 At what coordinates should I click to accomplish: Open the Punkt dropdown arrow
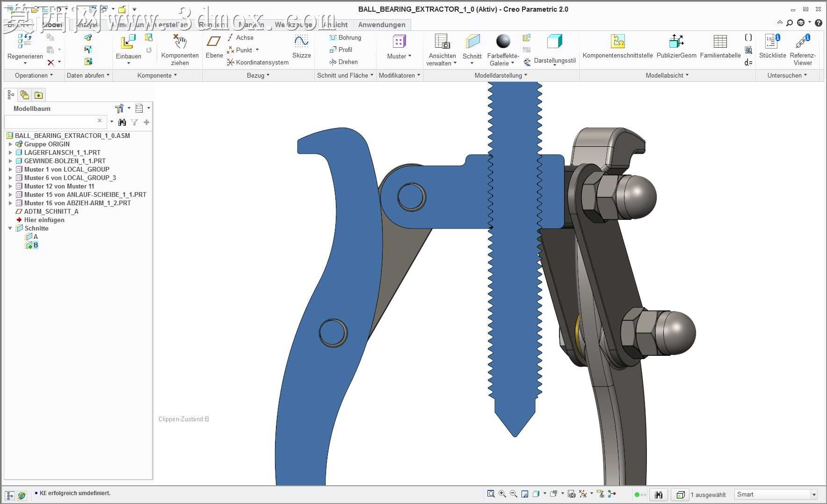tap(257, 50)
